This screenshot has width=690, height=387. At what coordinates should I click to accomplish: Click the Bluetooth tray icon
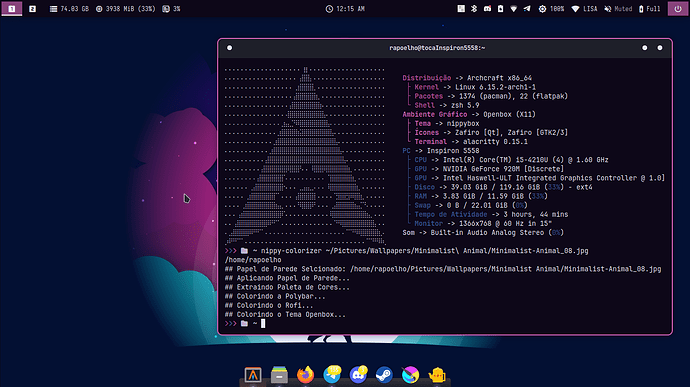click(x=474, y=9)
